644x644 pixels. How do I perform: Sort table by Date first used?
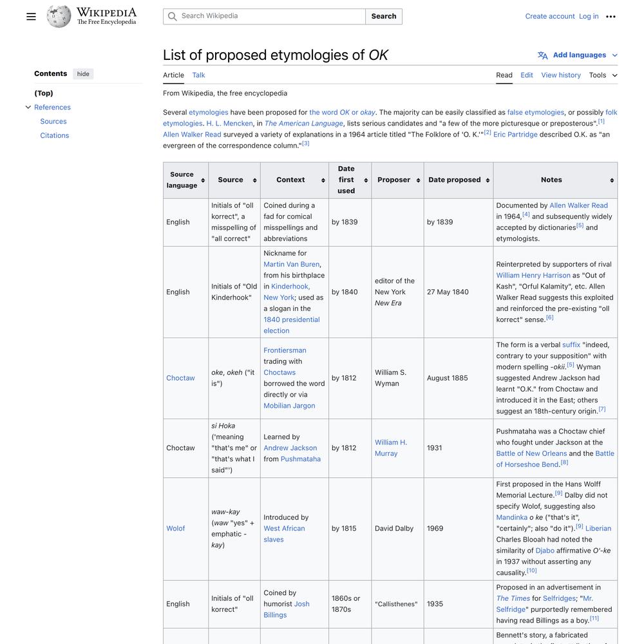pos(366,180)
